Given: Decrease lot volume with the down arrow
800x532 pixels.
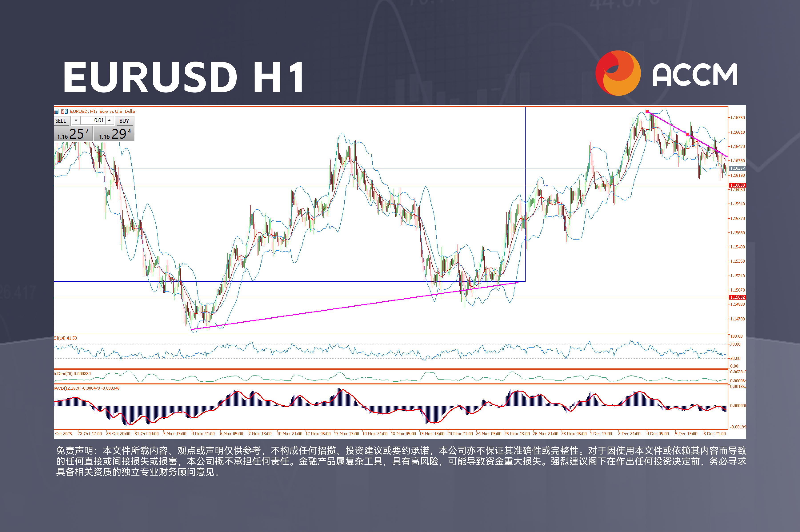Looking at the screenshot, I should (x=76, y=120).
